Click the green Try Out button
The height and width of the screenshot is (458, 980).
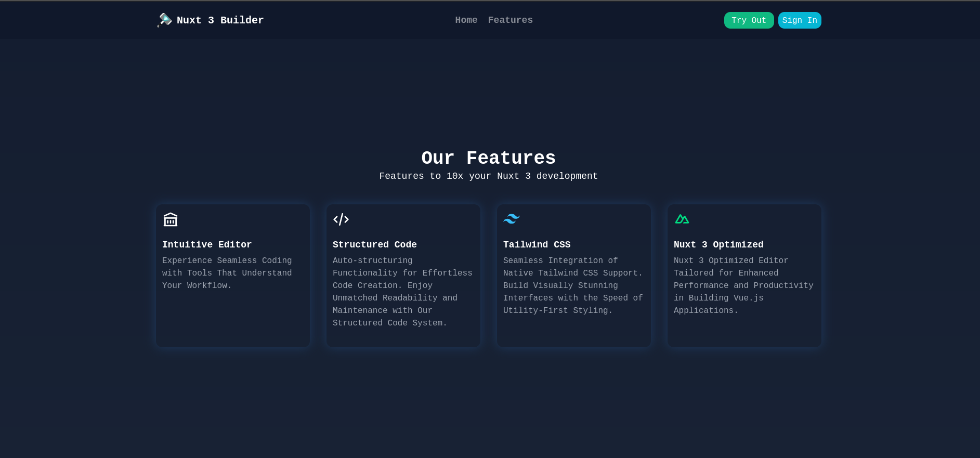749,20
